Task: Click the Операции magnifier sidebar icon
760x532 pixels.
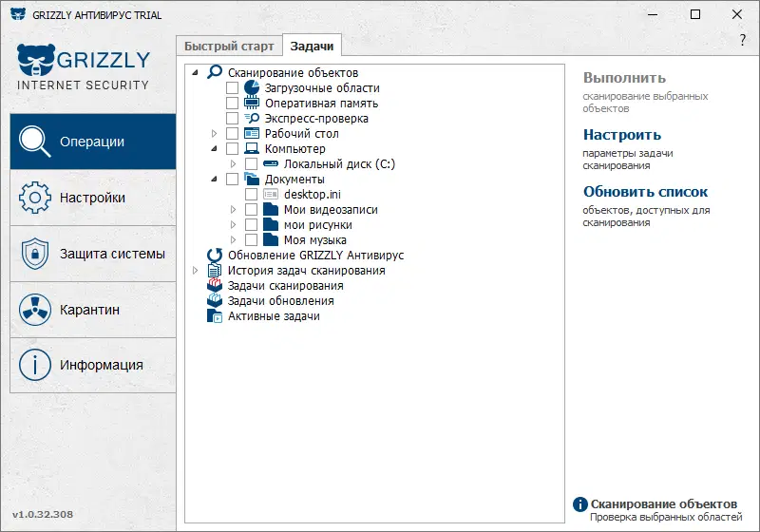Action: tap(35, 141)
